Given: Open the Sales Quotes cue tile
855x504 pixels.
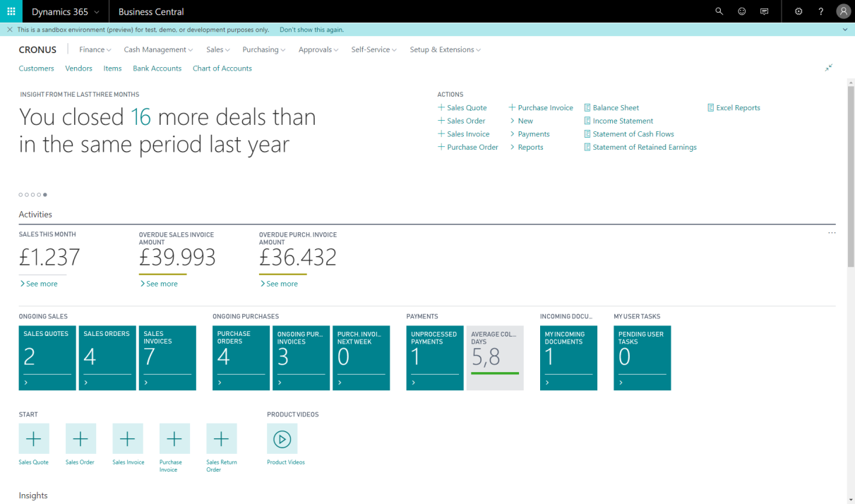Looking at the screenshot, I should [x=47, y=358].
